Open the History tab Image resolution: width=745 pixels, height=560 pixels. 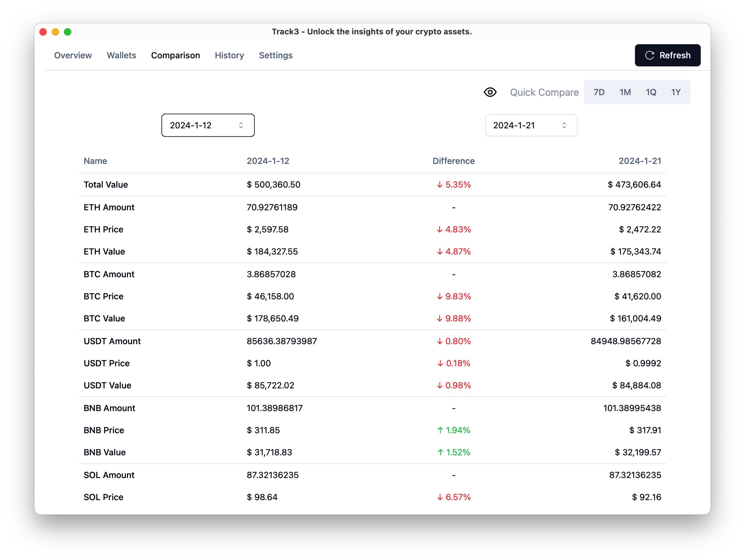coord(229,56)
